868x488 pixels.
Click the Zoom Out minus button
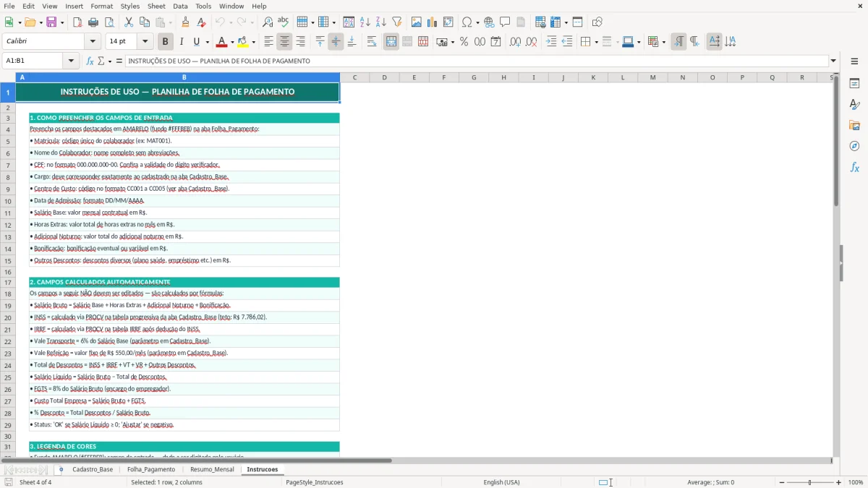pyautogui.click(x=780, y=482)
